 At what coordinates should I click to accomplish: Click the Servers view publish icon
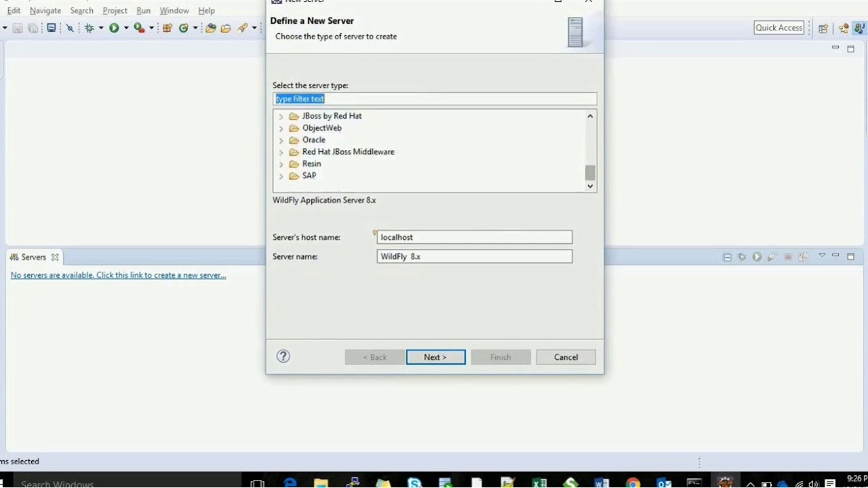[804, 257]
